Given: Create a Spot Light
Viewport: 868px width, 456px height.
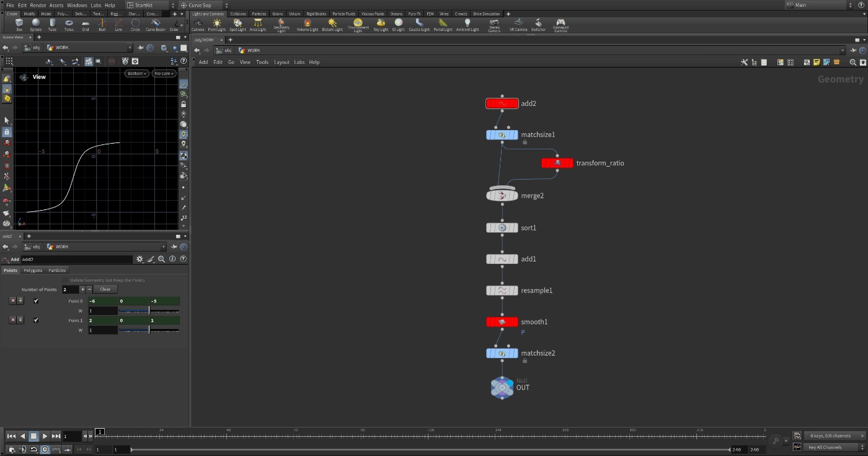Looking at the screenshot, I should coord(237,25).
